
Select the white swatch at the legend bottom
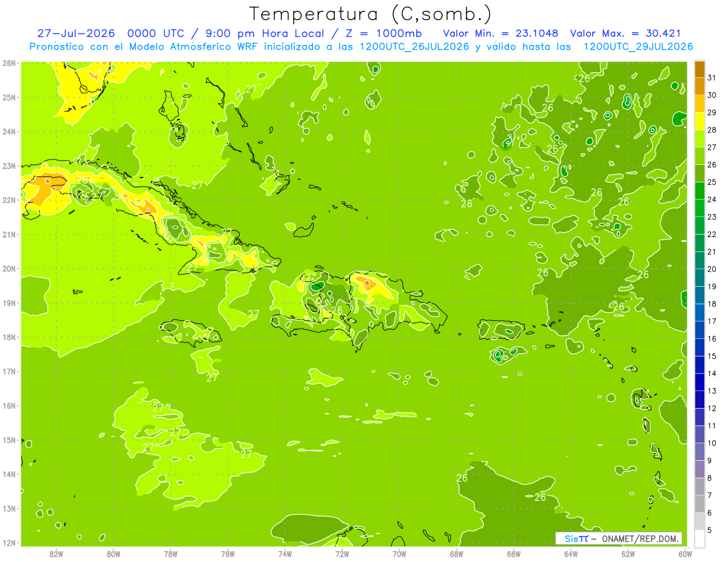pyautogui.click(x=699, y=538)
